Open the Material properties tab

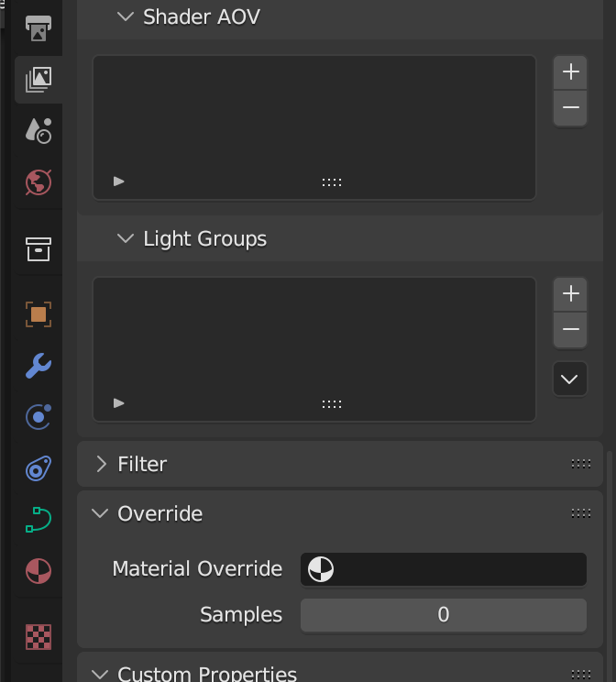[x=38, y=571]
